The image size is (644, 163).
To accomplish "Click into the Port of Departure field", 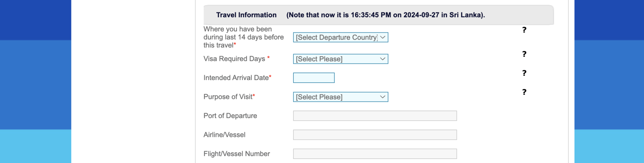I will tap(375, 116).
